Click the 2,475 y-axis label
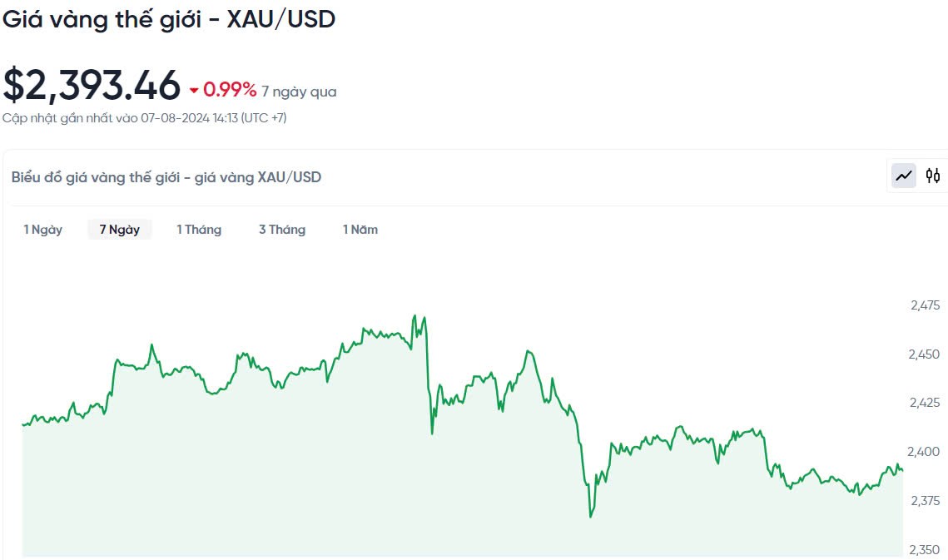Screen dimensions: 948x560 (925, 305)
